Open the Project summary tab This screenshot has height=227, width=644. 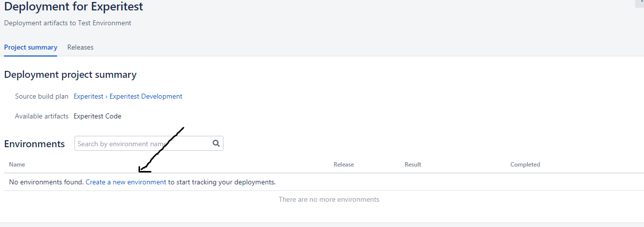31,48
